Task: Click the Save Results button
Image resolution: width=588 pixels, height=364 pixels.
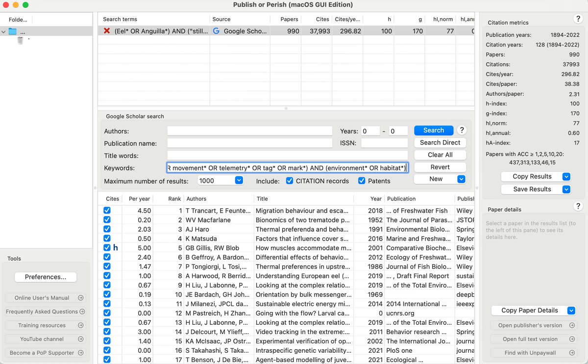Action: point(532,189)
